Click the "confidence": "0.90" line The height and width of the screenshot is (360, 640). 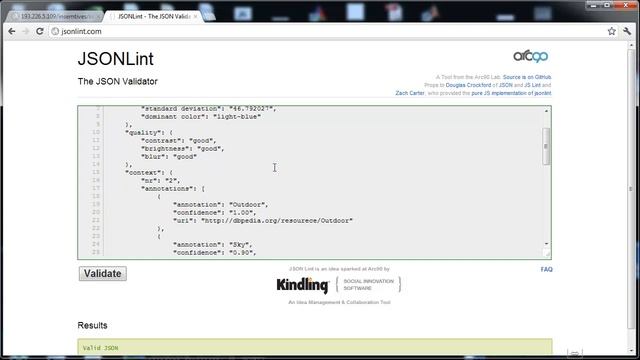215,253
